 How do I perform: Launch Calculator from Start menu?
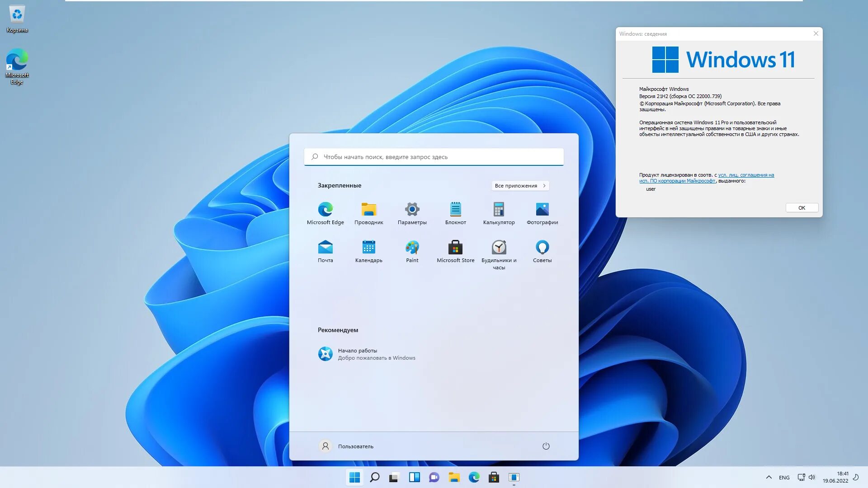pos(499,210)
